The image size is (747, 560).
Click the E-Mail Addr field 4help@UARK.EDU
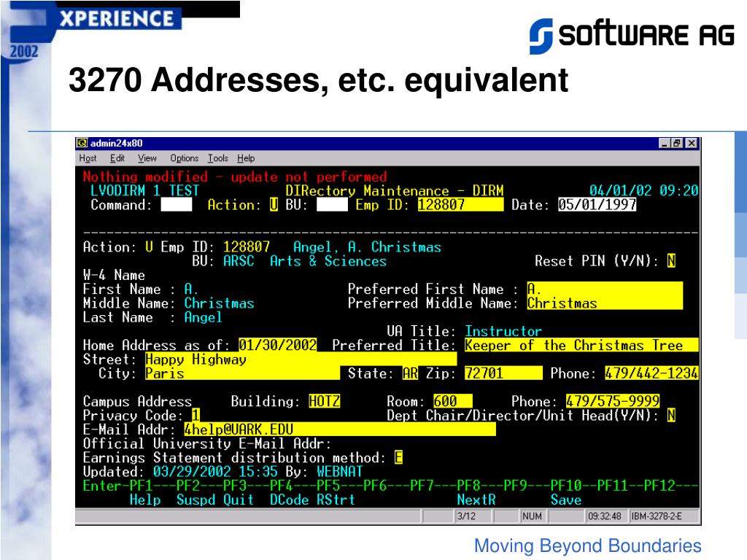coord(340,429)
